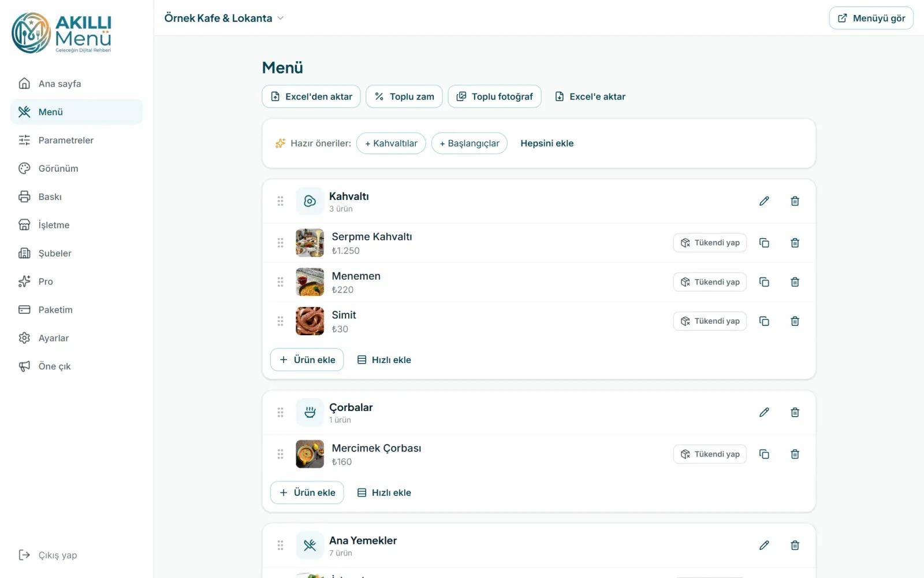This screenshot has height=578, width=924.
Task: Delete the Simit item
Action: click(x=795, y=321)
